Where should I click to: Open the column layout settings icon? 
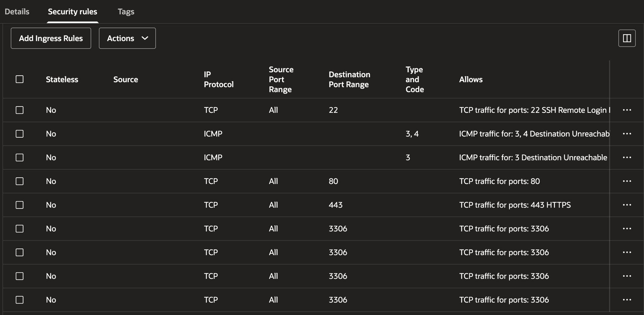(x=627, y=38)
